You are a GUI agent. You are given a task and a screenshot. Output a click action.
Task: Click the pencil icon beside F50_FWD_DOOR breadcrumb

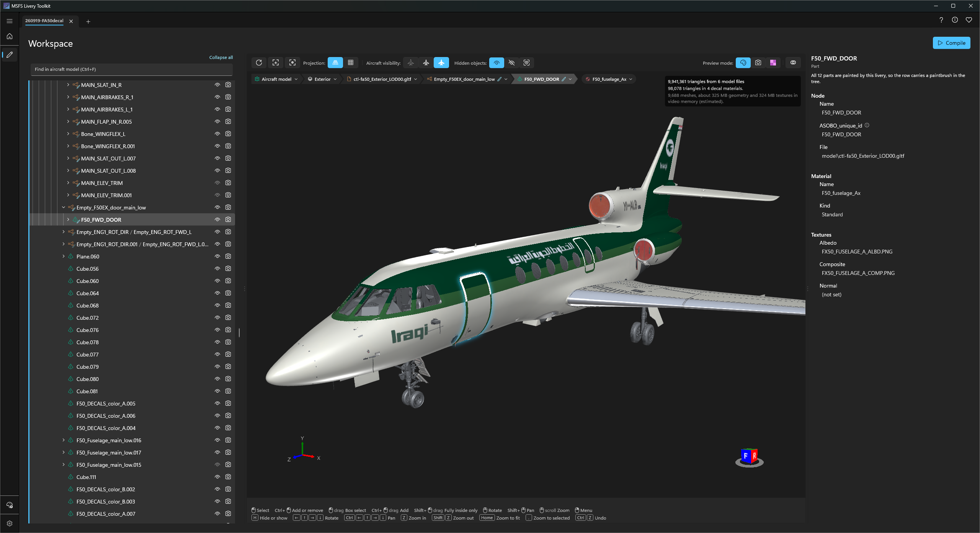pyautogui.click(x=564, y=79)
